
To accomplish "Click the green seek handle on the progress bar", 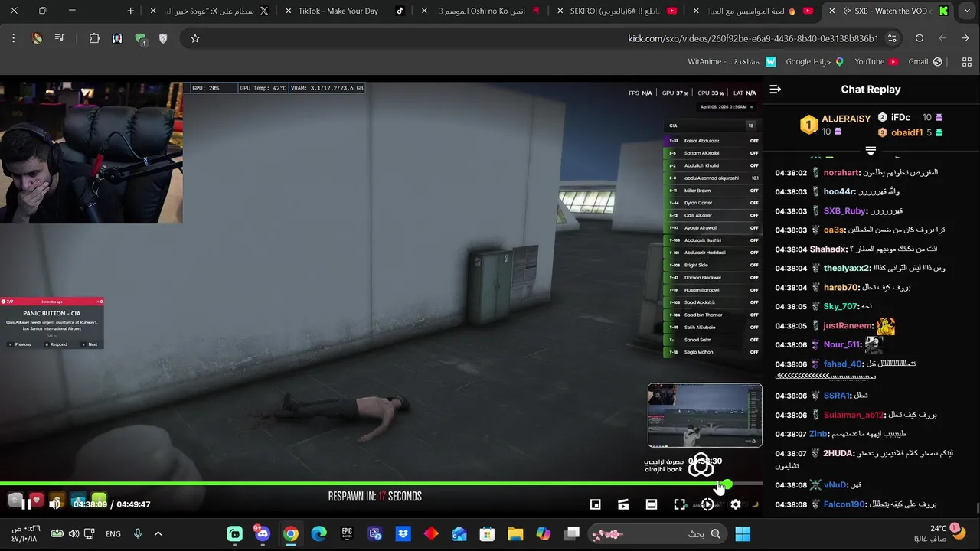I will tap(727, 484).
